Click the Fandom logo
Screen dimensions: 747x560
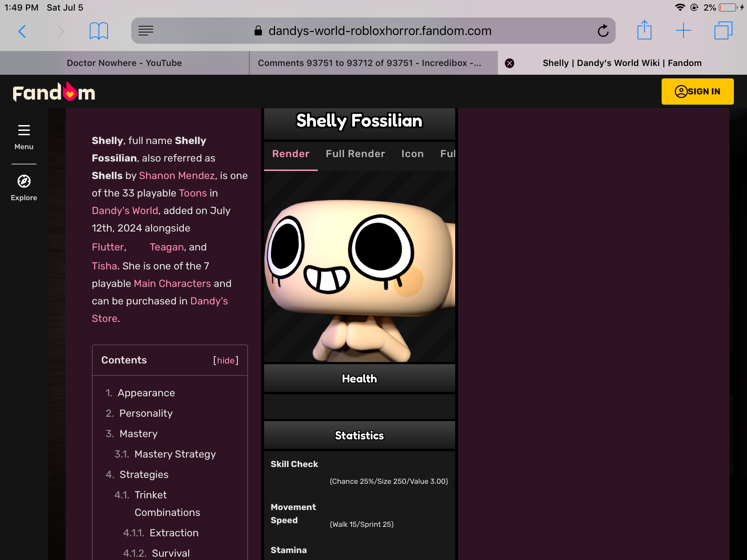tap(54, 92)
